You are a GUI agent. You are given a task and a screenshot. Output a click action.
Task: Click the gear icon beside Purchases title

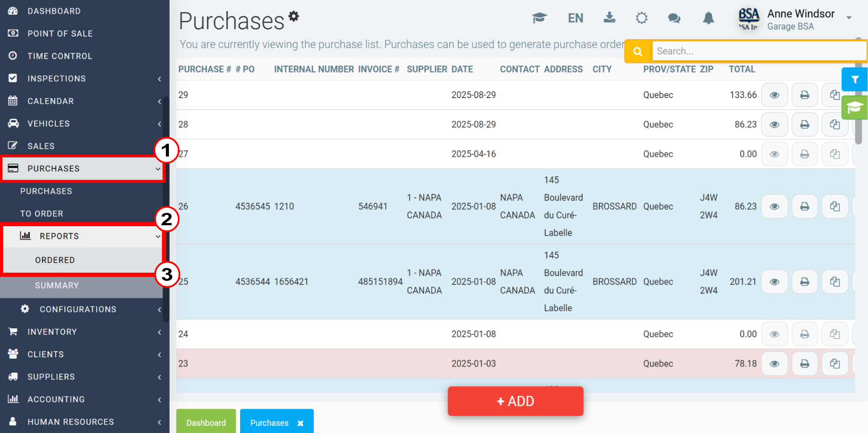click(x=294, y=16)
